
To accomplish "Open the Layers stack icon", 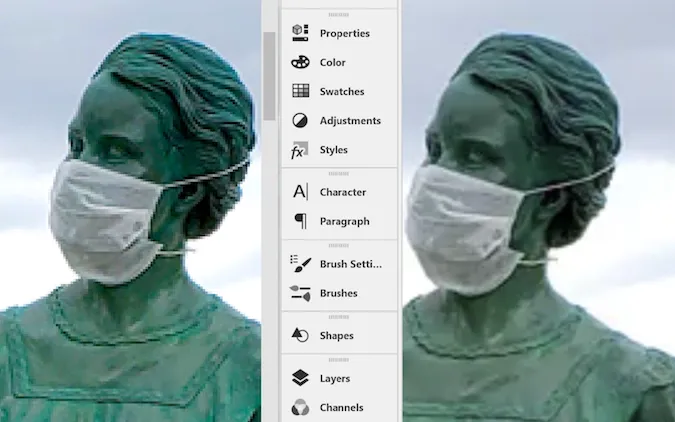I will [x=300, y=378].
